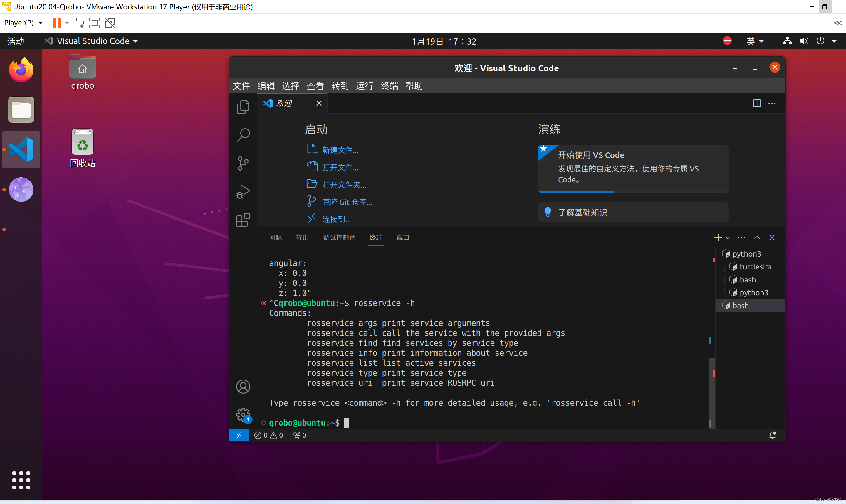The height and width of the screenshot is (504, 846).
Task: Select the qrobo home folder on desktop
Action: 83,72
